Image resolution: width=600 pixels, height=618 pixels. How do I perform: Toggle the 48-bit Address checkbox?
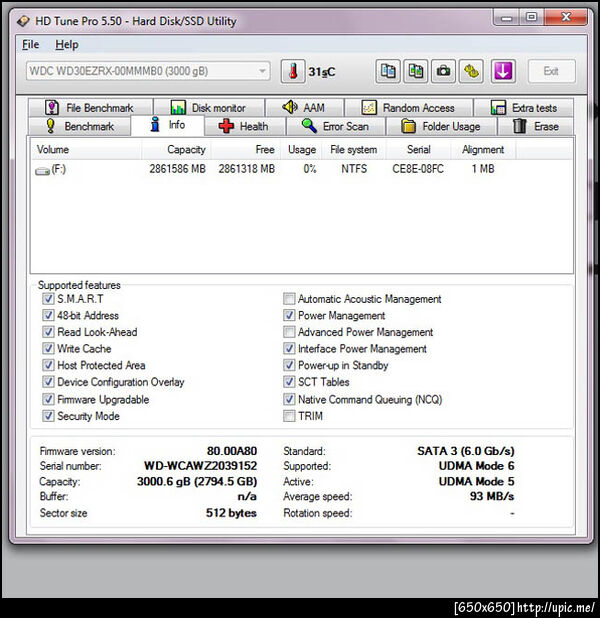pyautogui.click(x=48, y=315)
